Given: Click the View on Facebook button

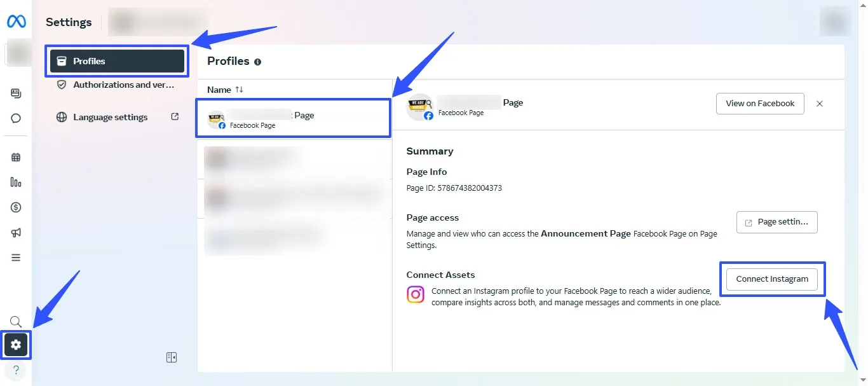Looking at the screenshot, I should coord(760,103).
